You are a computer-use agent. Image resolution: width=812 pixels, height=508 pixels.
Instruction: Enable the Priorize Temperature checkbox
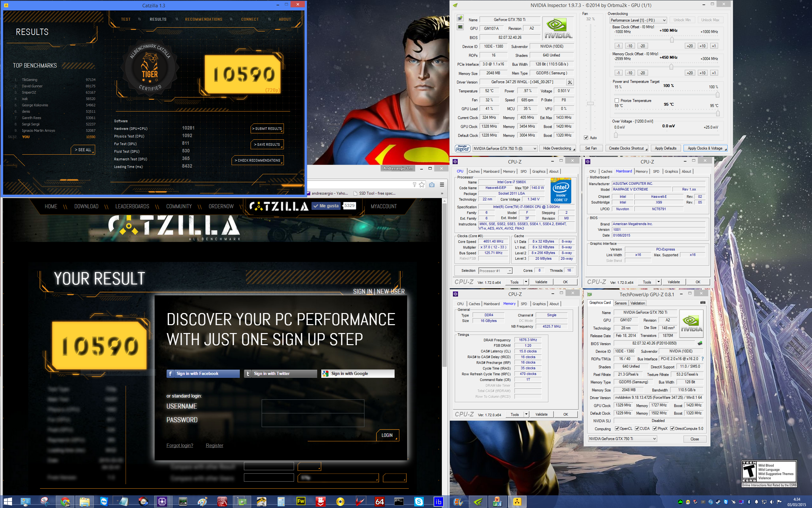click(x=616, y=100)
